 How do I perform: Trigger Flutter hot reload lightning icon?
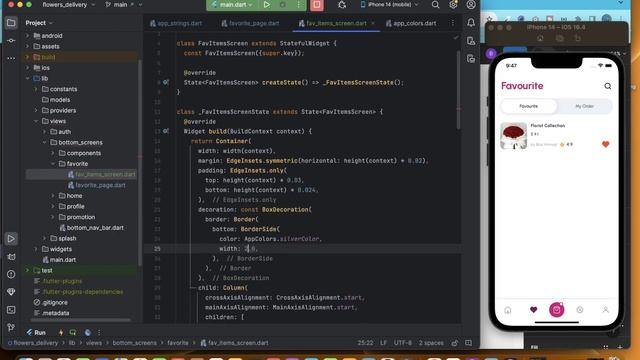point(61,333)
